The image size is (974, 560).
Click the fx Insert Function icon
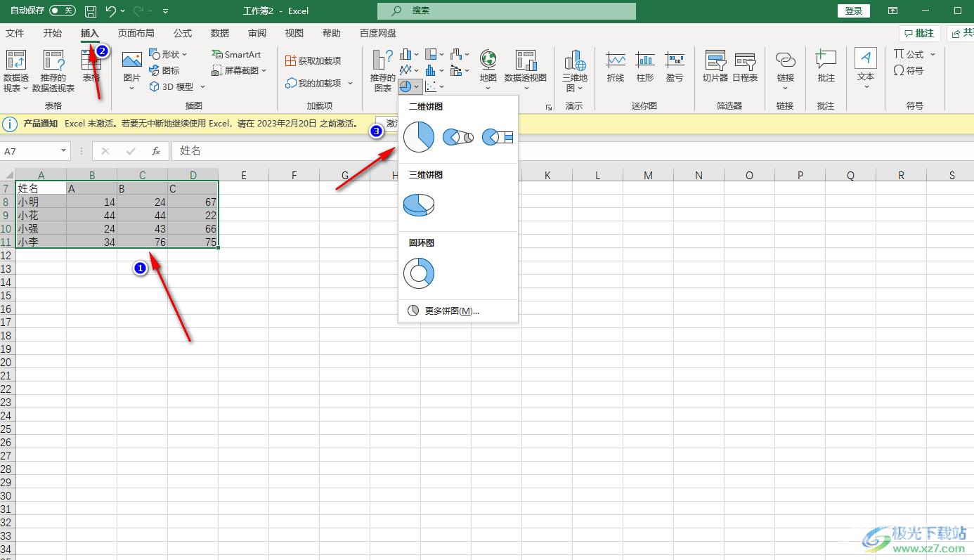[156, 151]
